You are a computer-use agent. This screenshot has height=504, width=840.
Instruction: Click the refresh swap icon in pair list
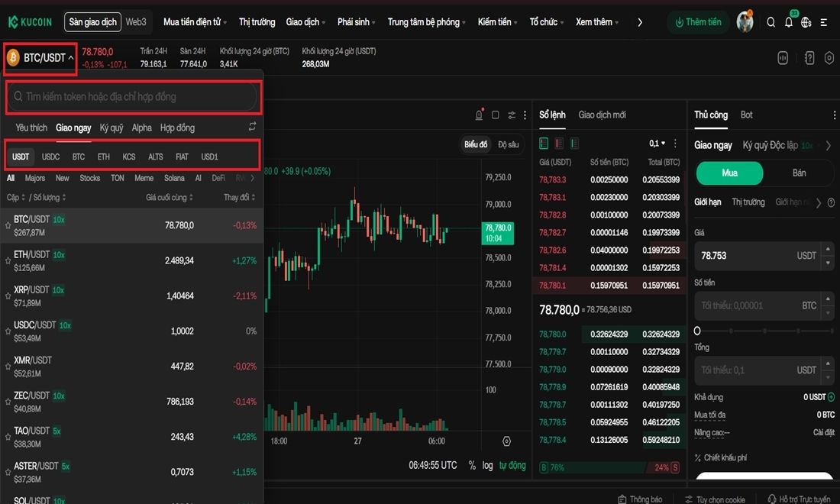coord(252,127)
